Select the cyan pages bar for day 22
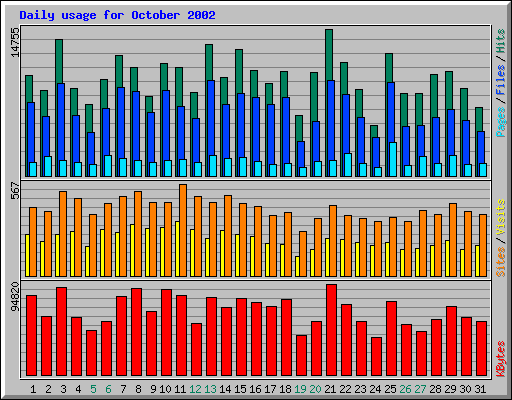 pyautogui.click(x=348, y=165)
